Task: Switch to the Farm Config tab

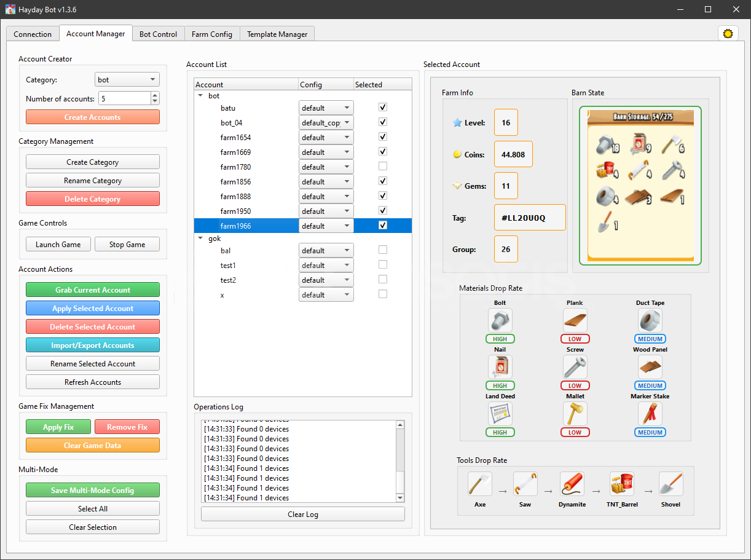Action: [212, 34]
